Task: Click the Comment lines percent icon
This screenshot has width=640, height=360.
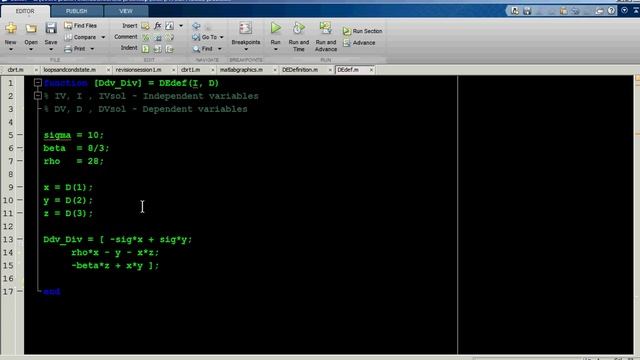Action: tap(145, 37)
